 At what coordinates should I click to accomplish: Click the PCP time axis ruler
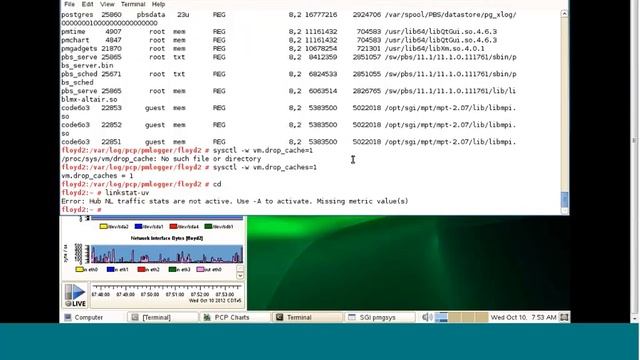pos(167,288)
